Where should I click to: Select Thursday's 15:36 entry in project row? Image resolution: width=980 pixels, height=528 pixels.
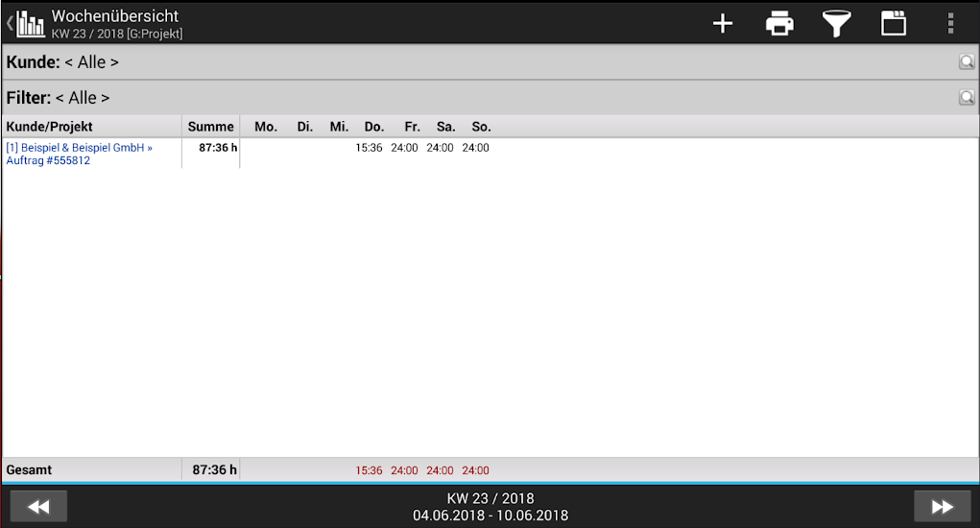click(x=369, y=148)
